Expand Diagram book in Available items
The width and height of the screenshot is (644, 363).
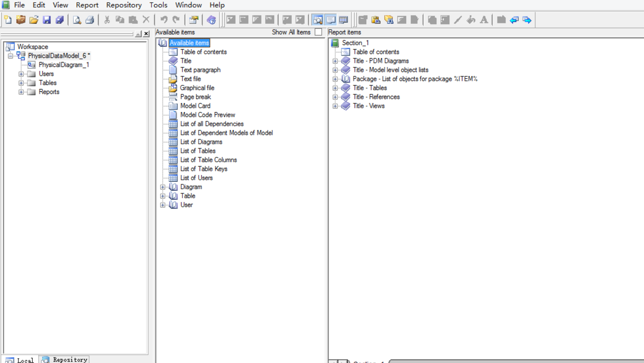pyautogui.click(x=163, y=187)
